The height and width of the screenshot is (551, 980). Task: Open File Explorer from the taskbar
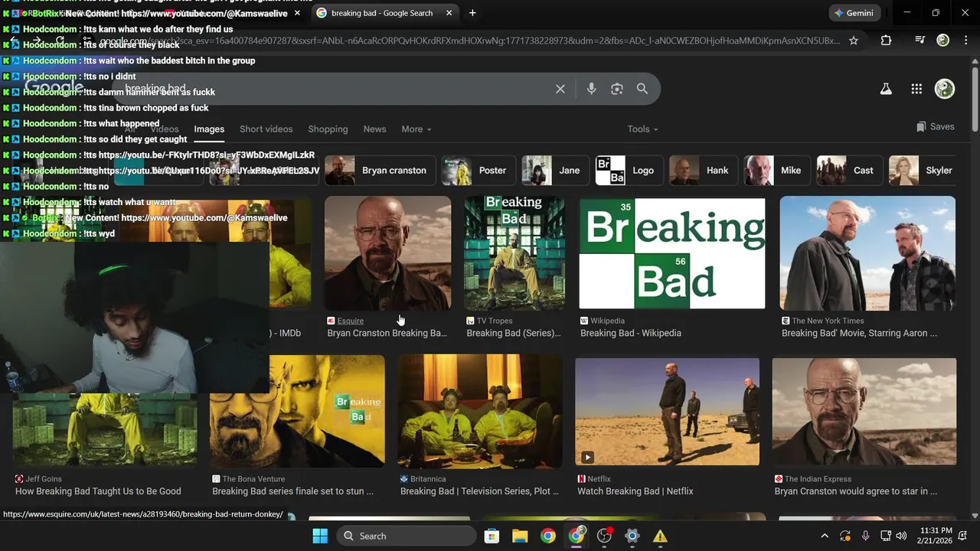pos(520,536)
